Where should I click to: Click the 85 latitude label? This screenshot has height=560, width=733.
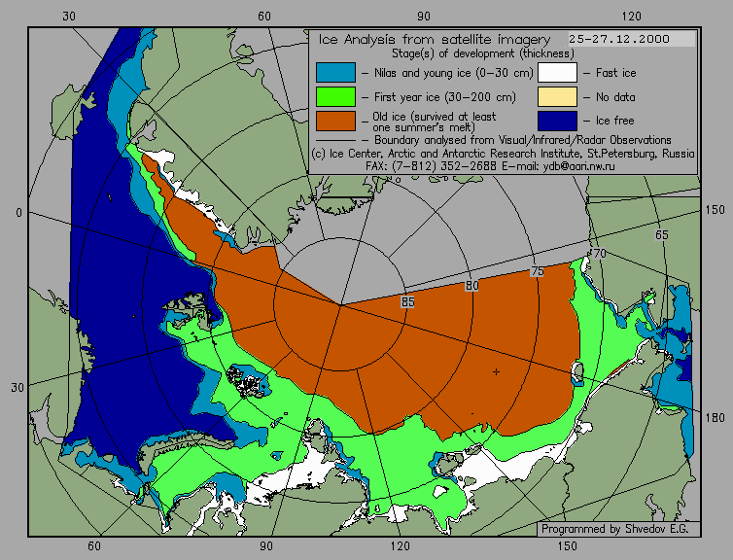(407, 302)
